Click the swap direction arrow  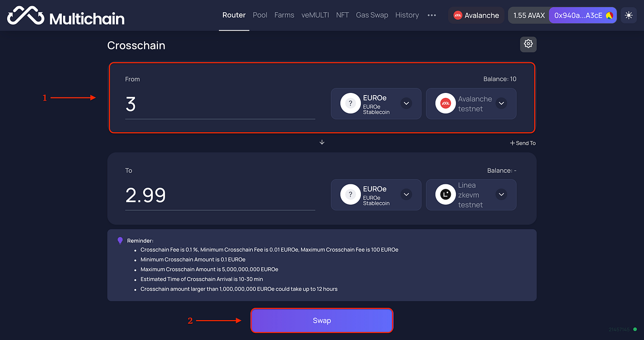coord(322,142)
